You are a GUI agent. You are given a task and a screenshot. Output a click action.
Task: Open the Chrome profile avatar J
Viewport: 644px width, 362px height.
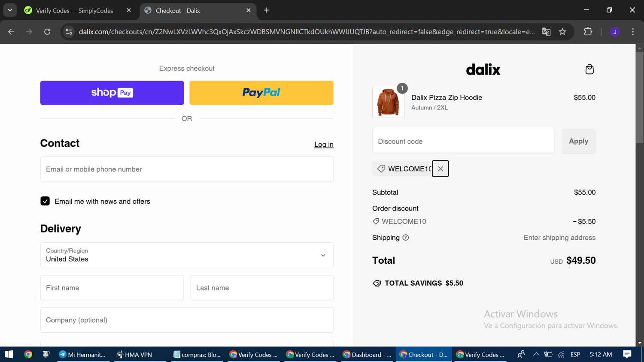pos(615,32)
